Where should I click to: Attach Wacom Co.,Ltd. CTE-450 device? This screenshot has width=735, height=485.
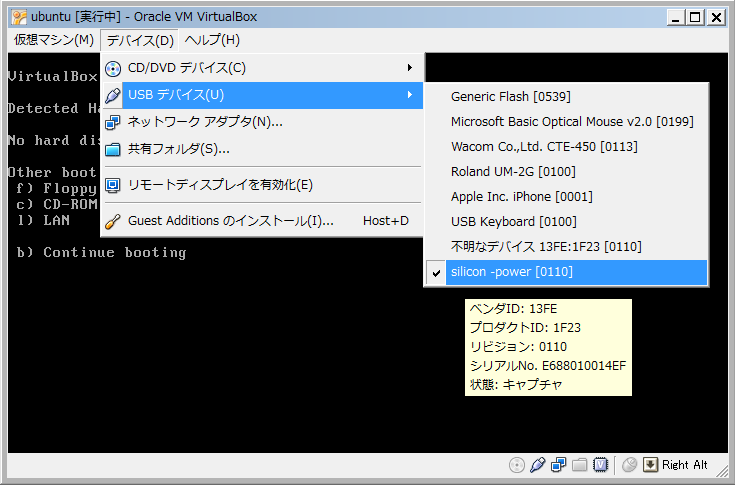[566, 147]
